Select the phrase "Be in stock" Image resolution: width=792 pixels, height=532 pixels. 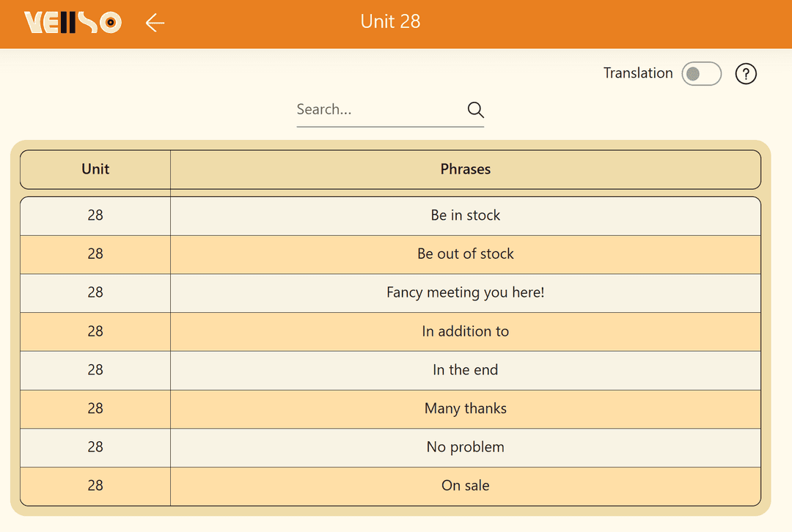tap(465, 215)
